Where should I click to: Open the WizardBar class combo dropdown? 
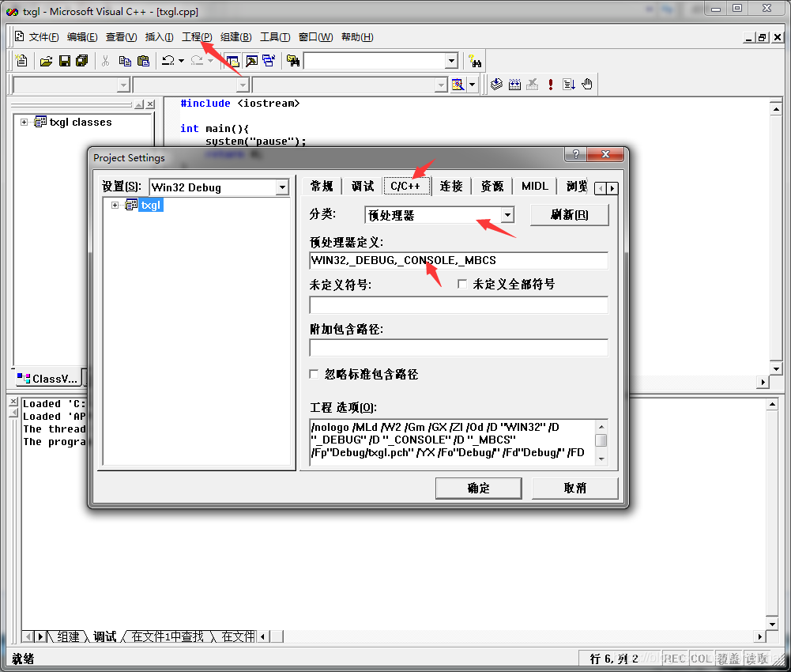tap(123, 85)
